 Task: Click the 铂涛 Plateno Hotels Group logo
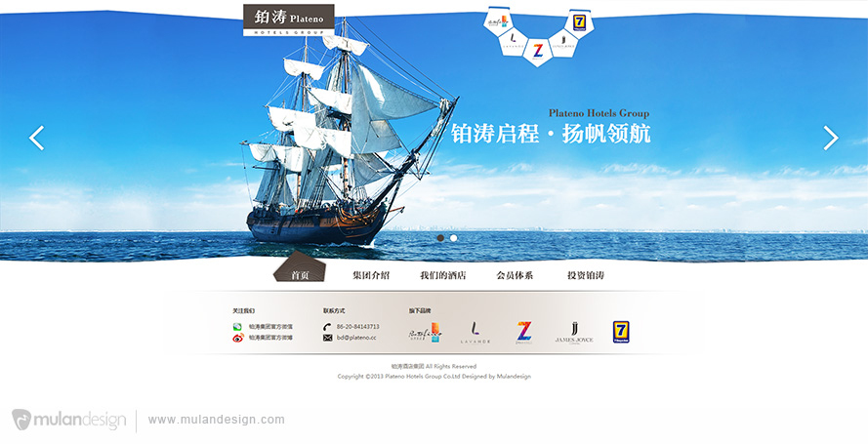point(289,20)
